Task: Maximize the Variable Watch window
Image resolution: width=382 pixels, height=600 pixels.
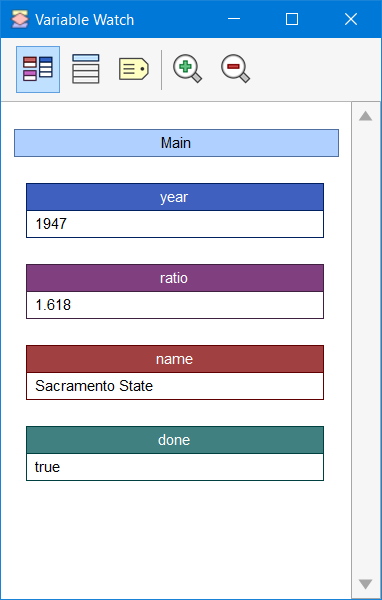Action: click(292, 19)
